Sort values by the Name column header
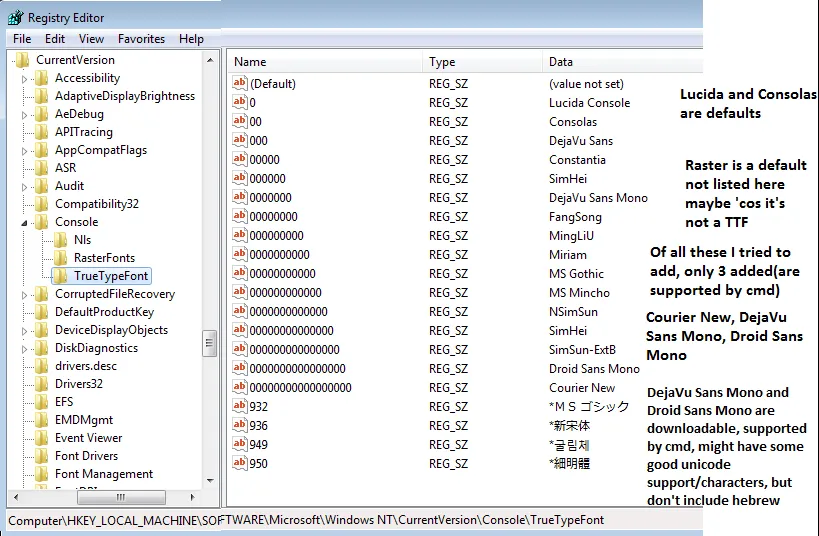Image resolution: width=819 pixels, height=536 pixels. (325, 62)
